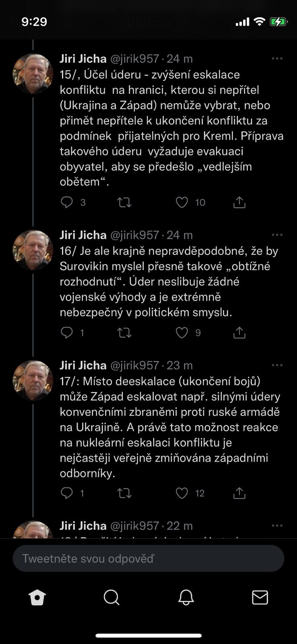Open more options for tweet 17/

[x=277, y=365]
